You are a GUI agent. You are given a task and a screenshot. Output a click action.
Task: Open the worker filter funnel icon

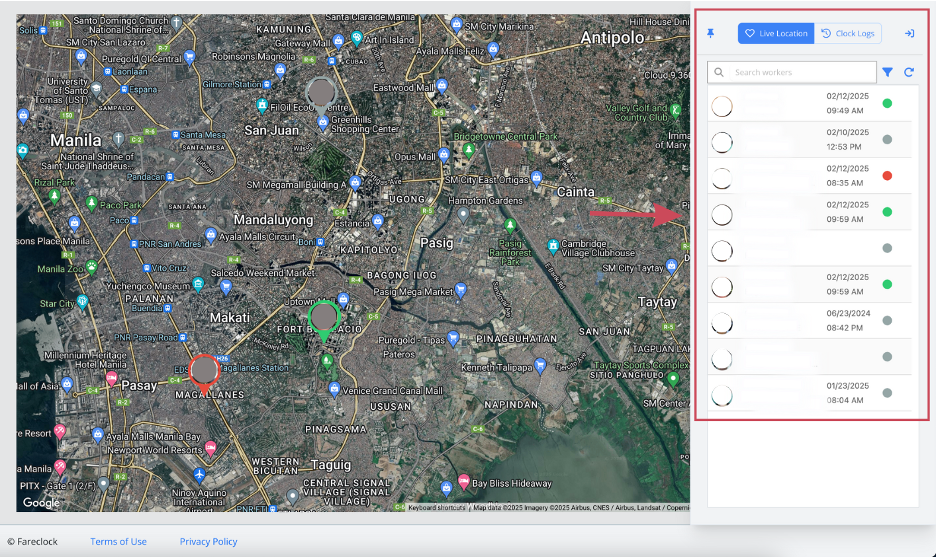(888, 72)
